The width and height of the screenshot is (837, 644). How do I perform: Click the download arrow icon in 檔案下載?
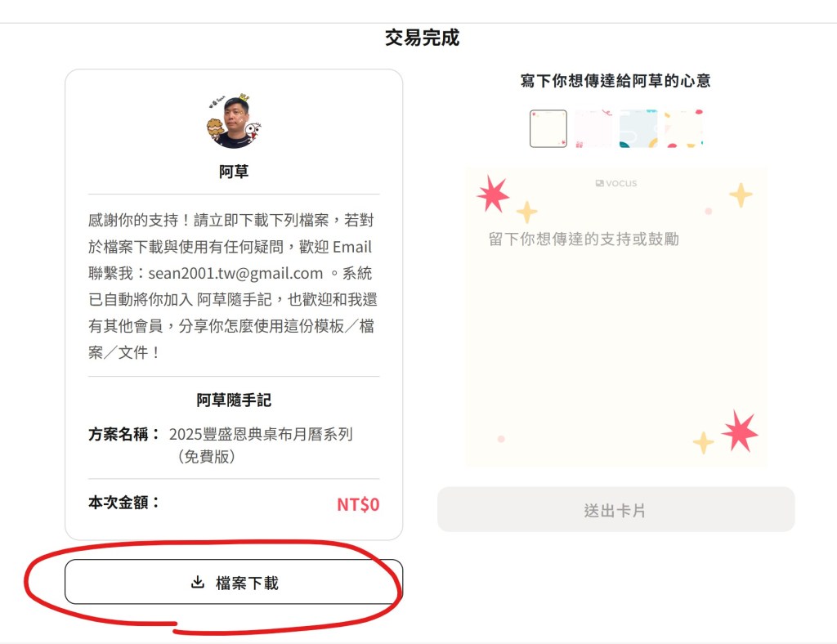point(197,582)
